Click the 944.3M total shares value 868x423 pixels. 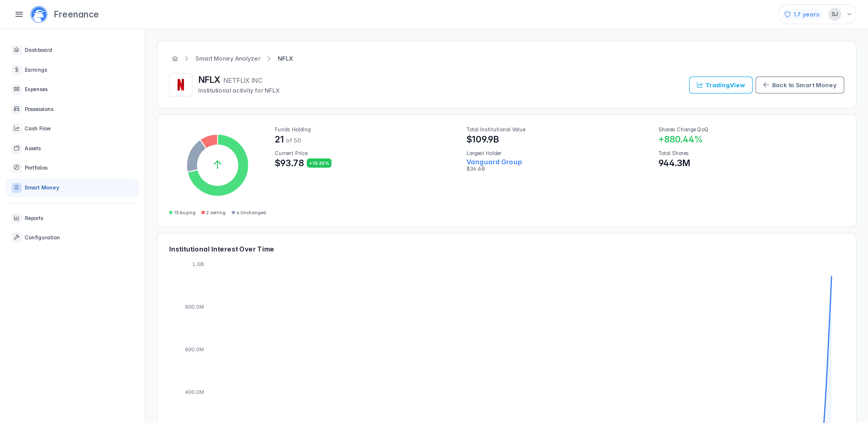[x=674, y=163]
